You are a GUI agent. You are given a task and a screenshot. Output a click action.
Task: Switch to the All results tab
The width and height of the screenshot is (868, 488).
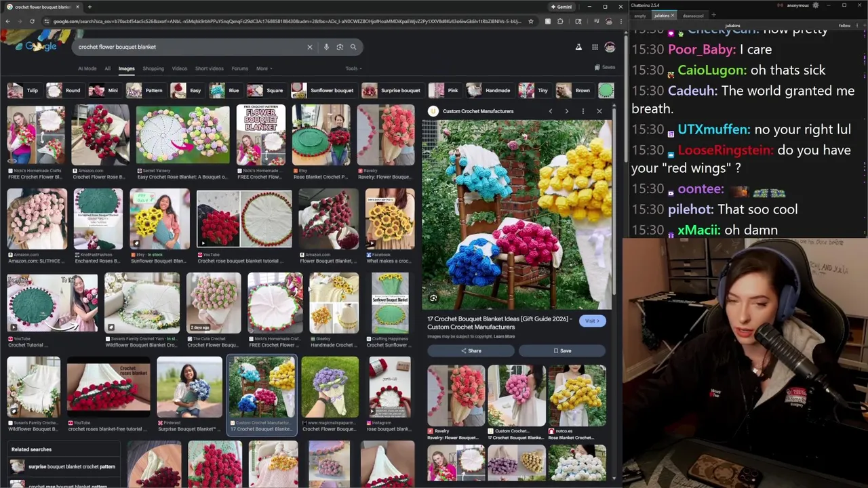click(107, 68)
